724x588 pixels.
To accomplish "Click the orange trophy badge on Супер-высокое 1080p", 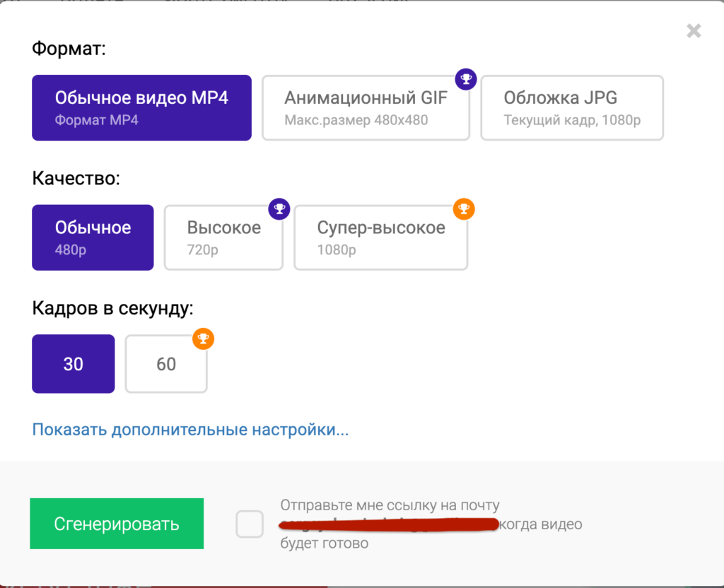I will coord(463,208).
